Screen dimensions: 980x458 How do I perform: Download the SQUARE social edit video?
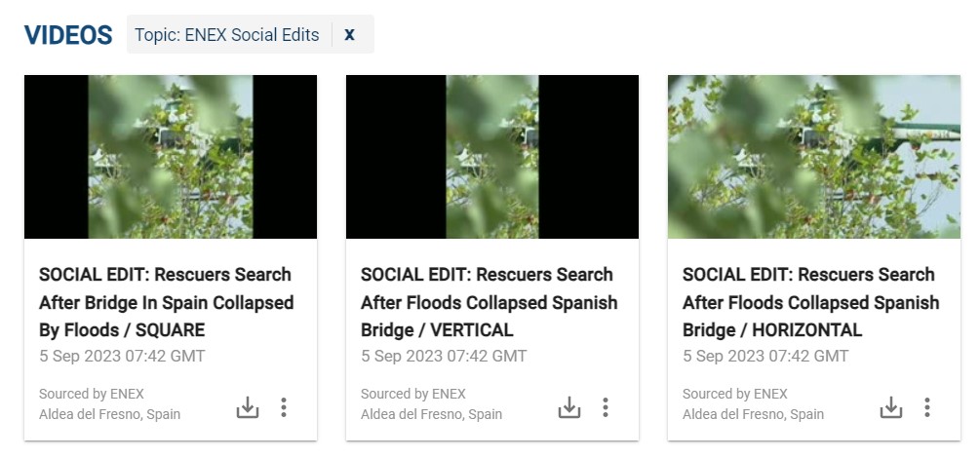(248, 407)
